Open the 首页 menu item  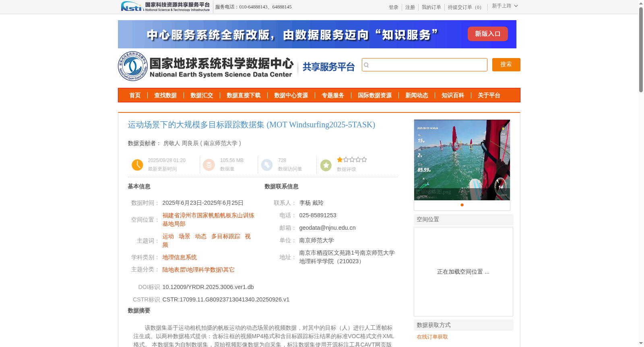(x=135, y=96)
